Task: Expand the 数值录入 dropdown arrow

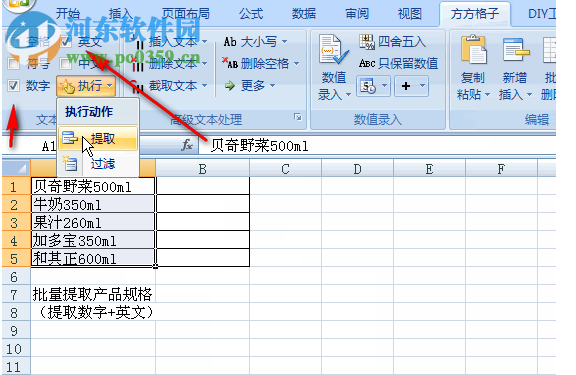Action: click(x=348, y=95)
